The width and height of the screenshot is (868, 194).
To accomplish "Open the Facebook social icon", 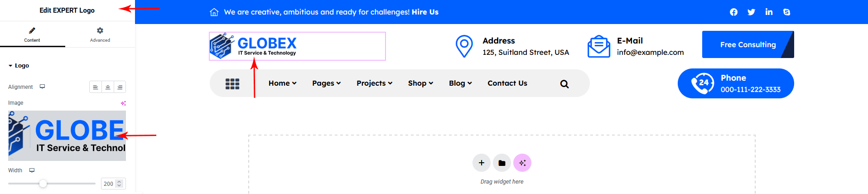I will point(733,12).
